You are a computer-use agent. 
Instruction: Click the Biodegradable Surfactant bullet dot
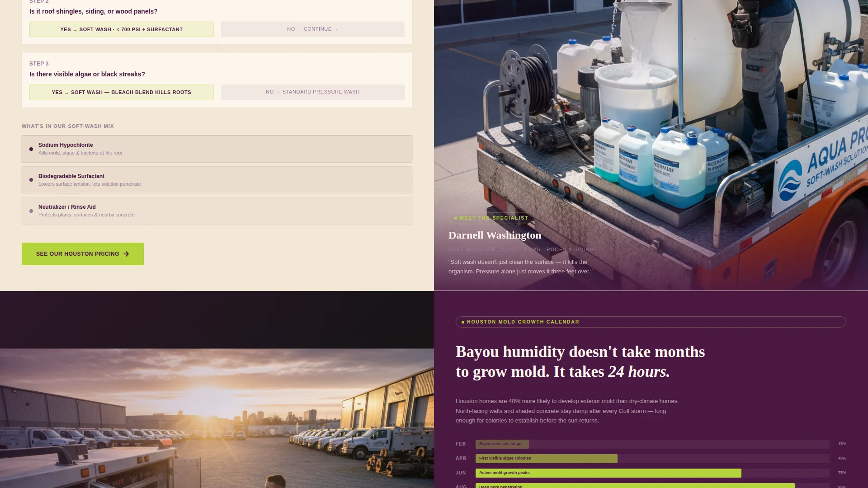(31, 180)
